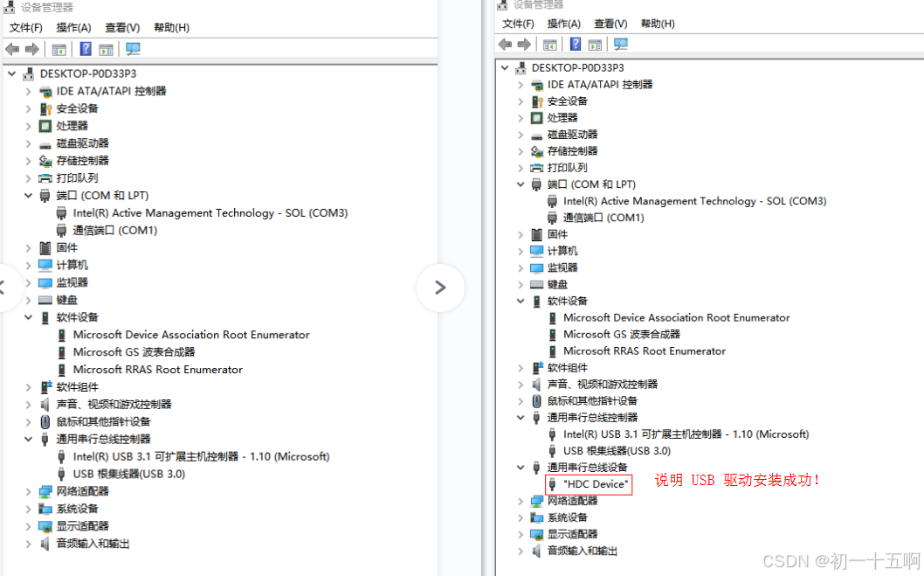
Task: Click the Help question mark toolbar icon
Action: (x=85, y=49)
